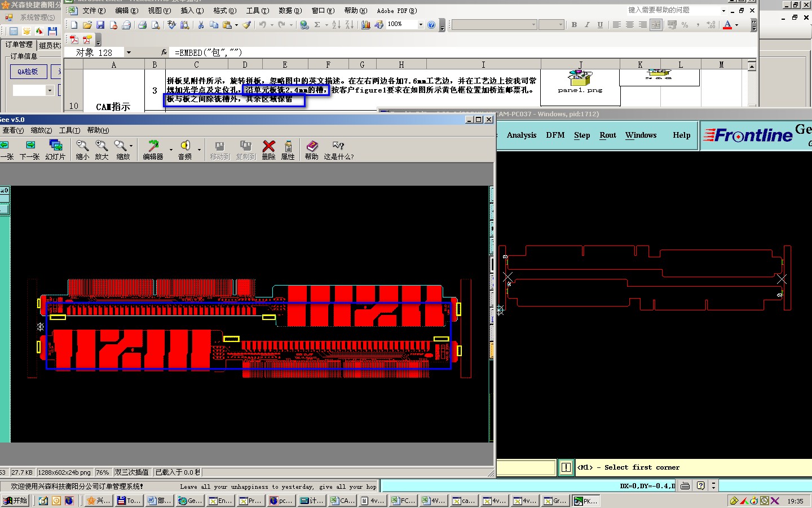Expand the name box dropdown arrow
This screenshot has width=812, height=508.
(129, 52)
